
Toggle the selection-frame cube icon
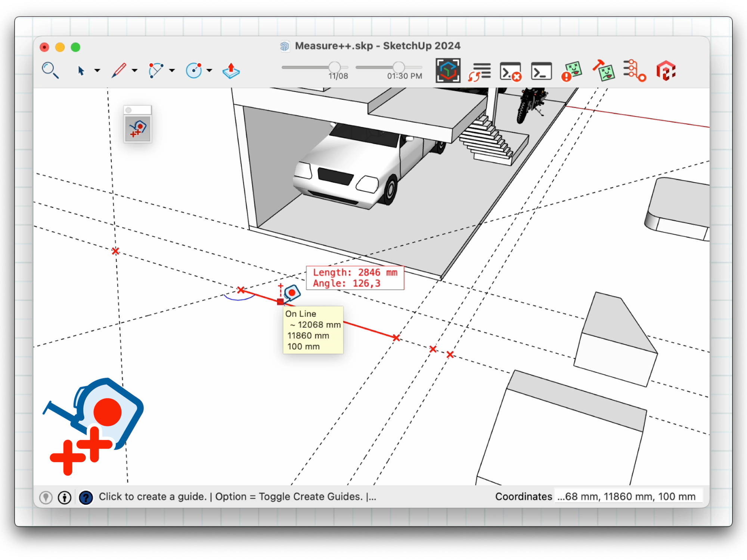click(448, 71)
